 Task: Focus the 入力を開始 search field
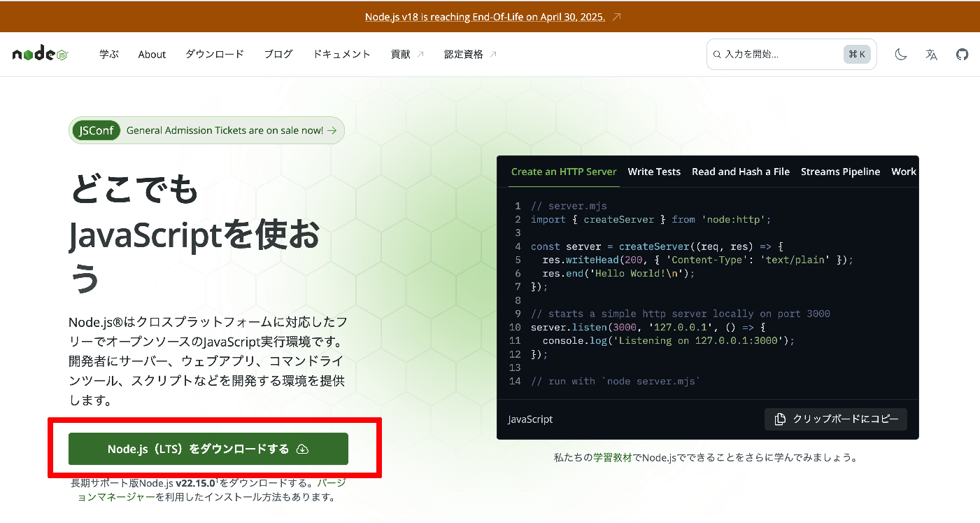pos(791,55)
